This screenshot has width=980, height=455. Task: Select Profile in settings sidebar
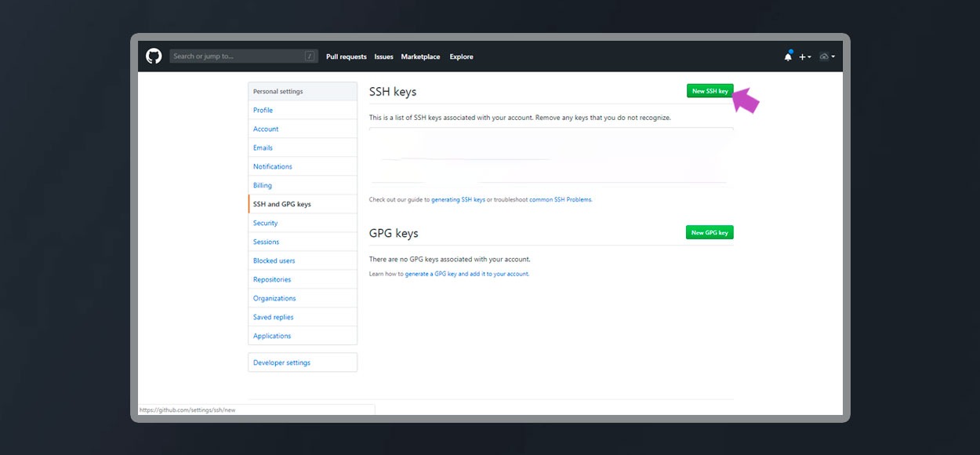pyautogui.click(x=303, y=110)
